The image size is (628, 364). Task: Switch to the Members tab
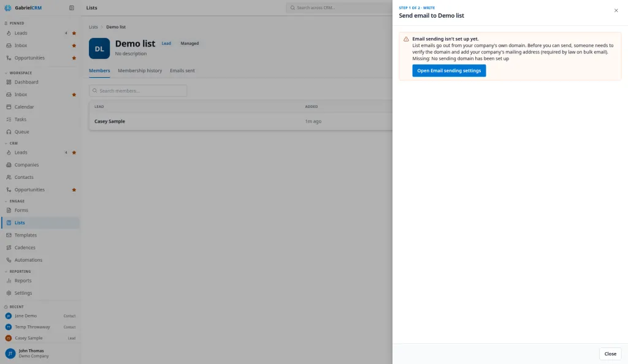coord(99,71)
